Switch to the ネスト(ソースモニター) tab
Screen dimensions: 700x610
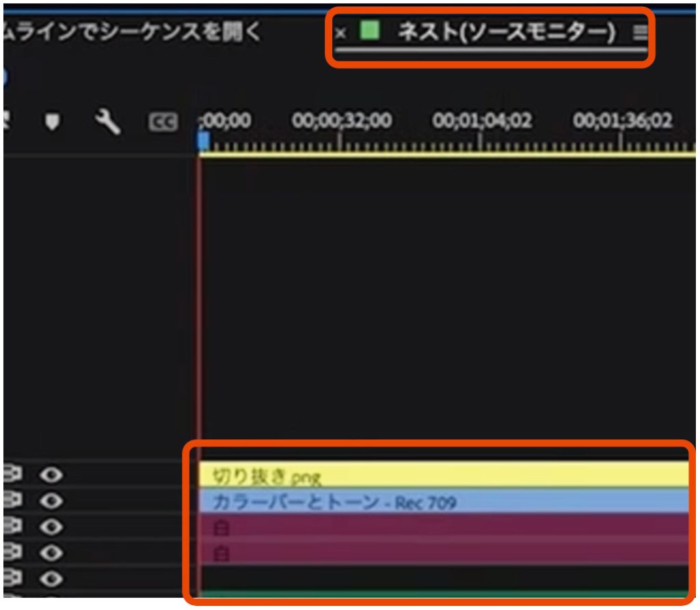[x=506, y=32]
